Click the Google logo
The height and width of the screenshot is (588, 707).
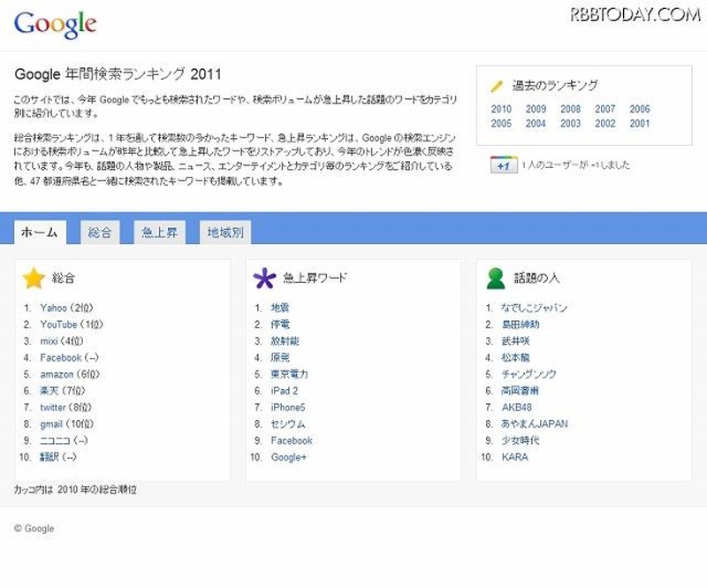point(55,24)
